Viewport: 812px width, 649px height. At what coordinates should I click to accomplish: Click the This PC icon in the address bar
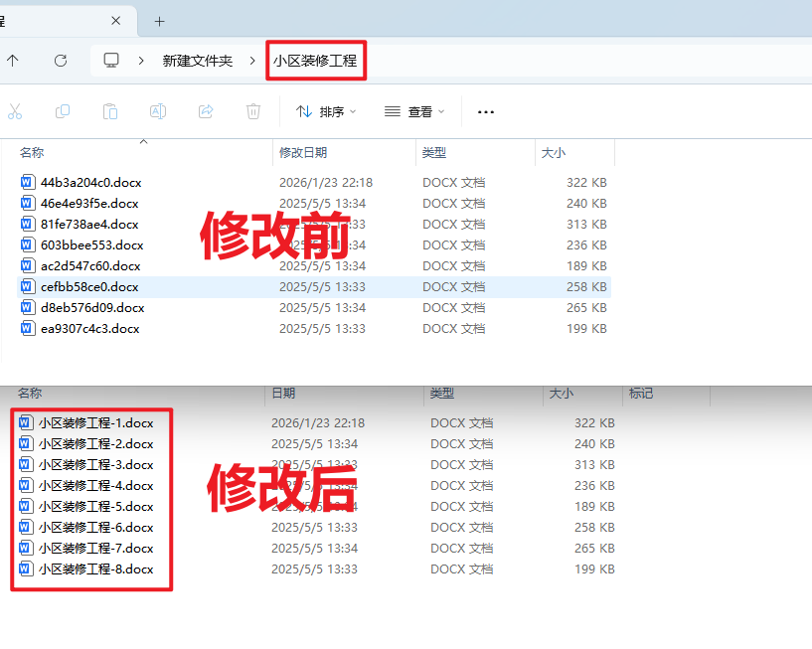(x=112, y=60)
